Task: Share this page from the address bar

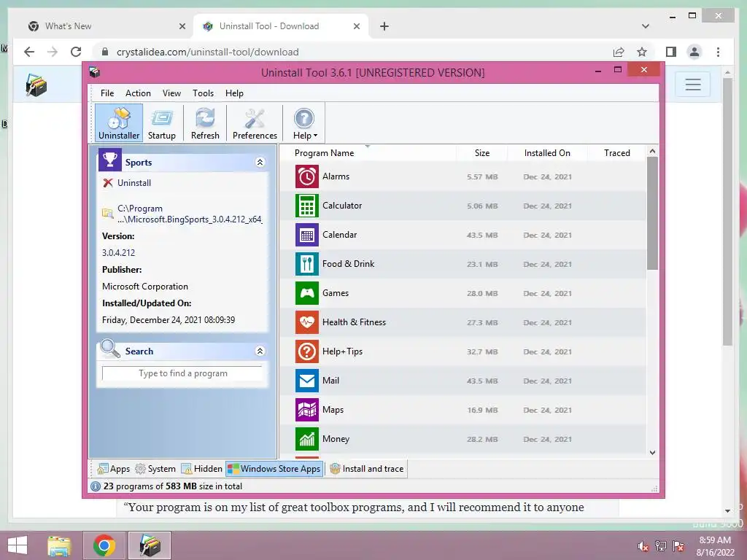Action: pos(619,52)
